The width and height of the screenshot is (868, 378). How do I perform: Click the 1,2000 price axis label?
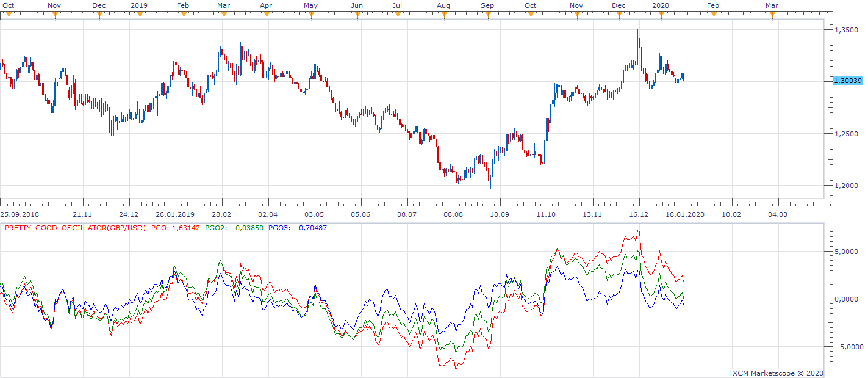(x=847, y=186)
